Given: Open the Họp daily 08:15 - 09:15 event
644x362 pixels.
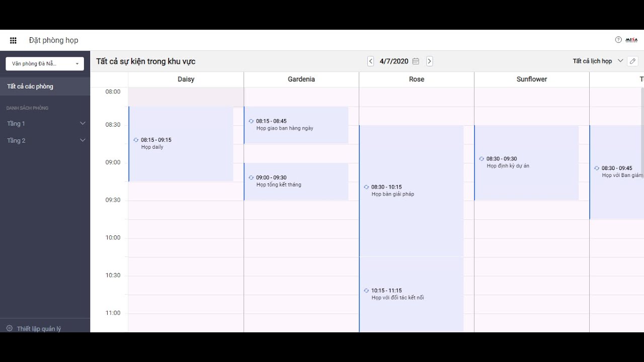Looking at the screenshot, I should (181, 144).
